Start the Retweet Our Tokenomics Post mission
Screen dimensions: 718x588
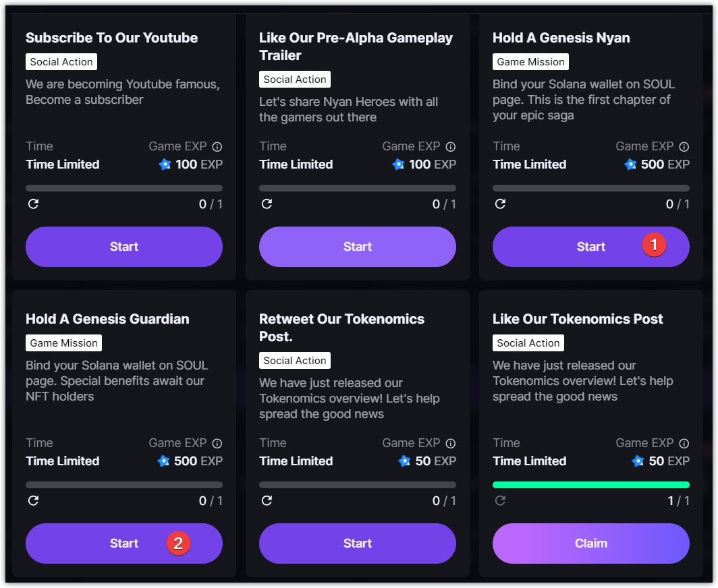(x=358, y=543)
